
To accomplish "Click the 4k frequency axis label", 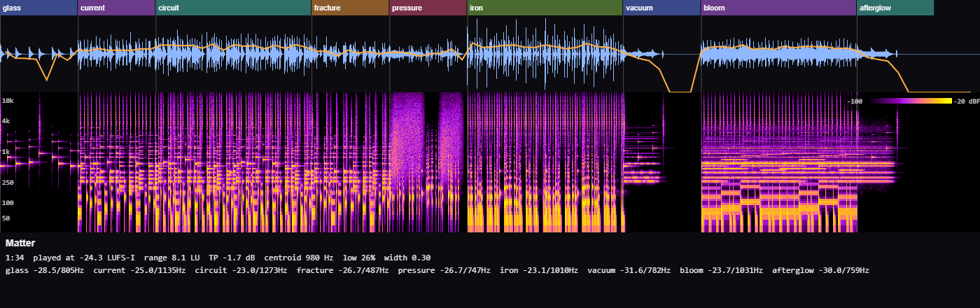I will pyautogui.click(x=6, y=121).
